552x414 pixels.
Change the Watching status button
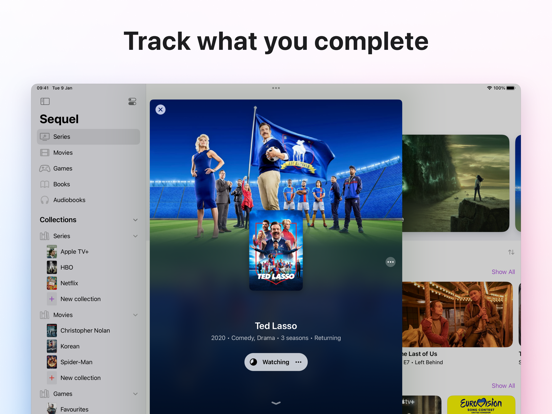tap(276, 362)
